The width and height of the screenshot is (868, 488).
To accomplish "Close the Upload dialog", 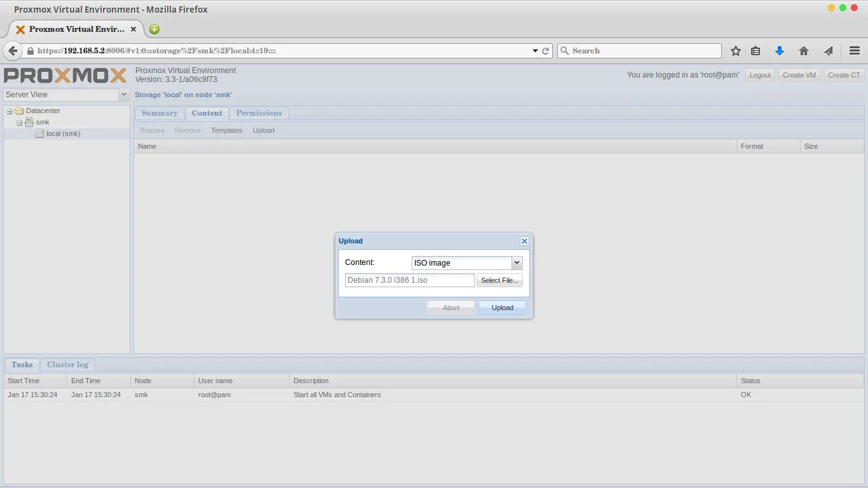I will point(524,241).
